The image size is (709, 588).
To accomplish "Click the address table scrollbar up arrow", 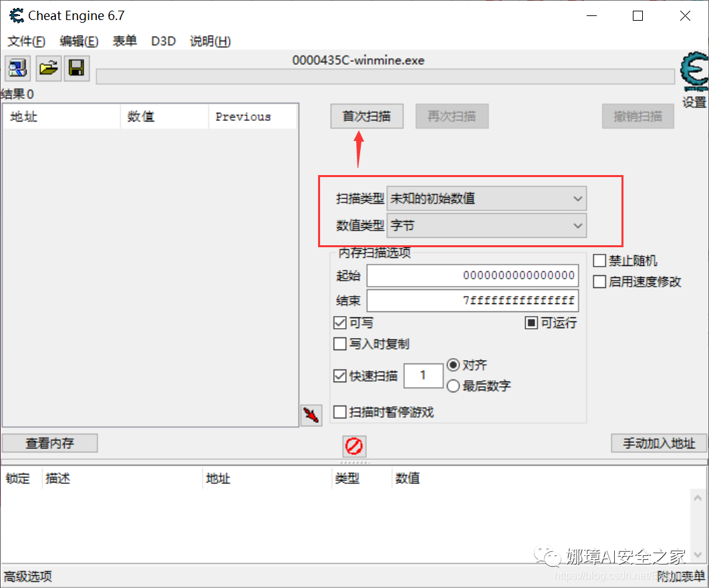I will point(698,498).
